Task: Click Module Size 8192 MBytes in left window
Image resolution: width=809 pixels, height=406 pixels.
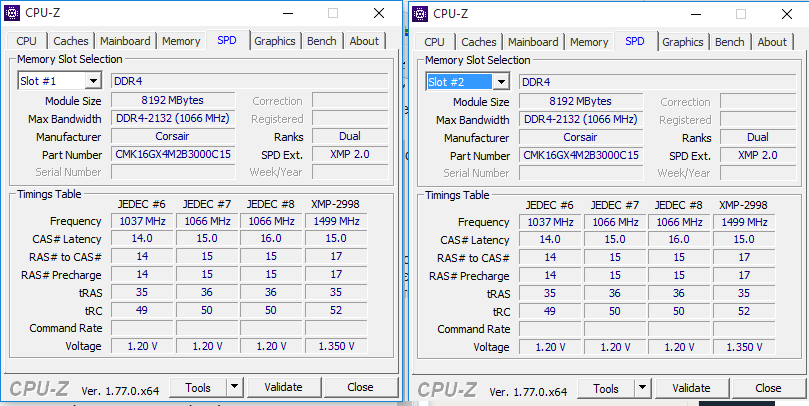Action: tap(173, 100)
